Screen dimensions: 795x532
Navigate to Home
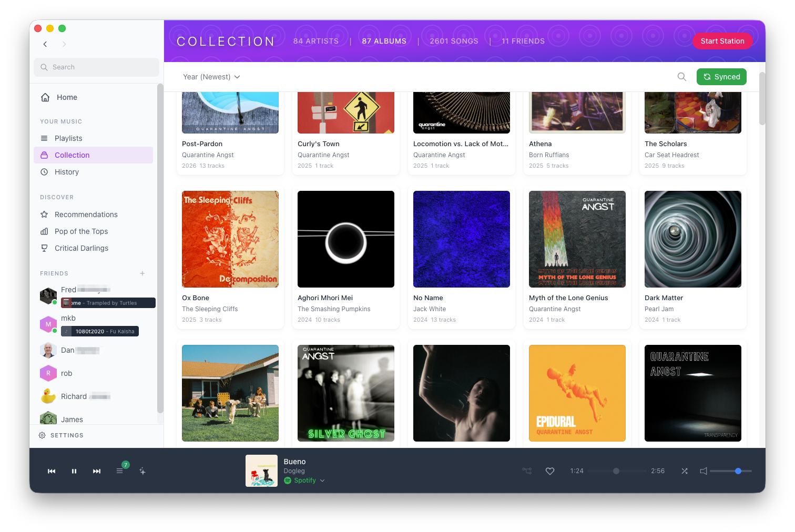[x=66, y=97]
